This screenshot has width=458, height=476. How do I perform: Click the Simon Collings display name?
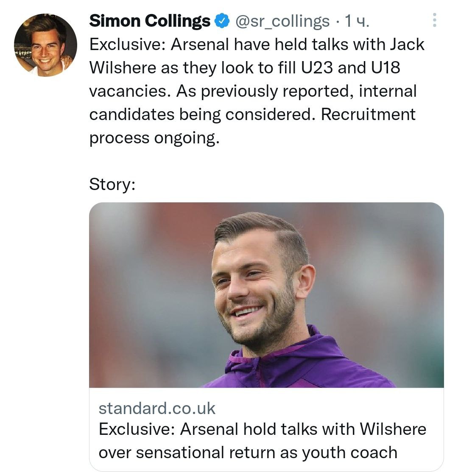point(150,20)
